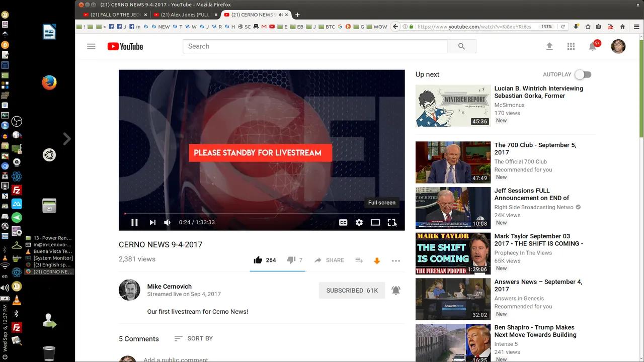The width and height of the screenshot is (644, 362).
Task: Open the Answers News thumbnail
Action: [453, 299]
